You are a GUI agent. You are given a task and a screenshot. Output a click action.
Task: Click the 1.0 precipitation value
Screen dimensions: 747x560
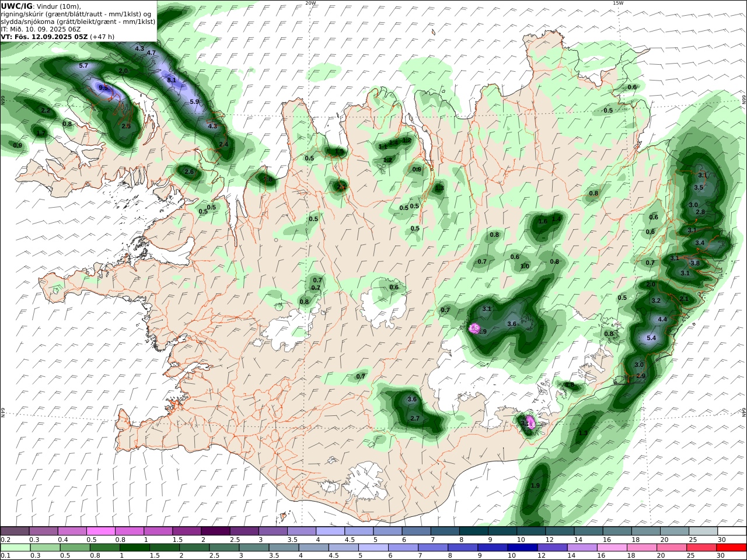coord(525,266)
